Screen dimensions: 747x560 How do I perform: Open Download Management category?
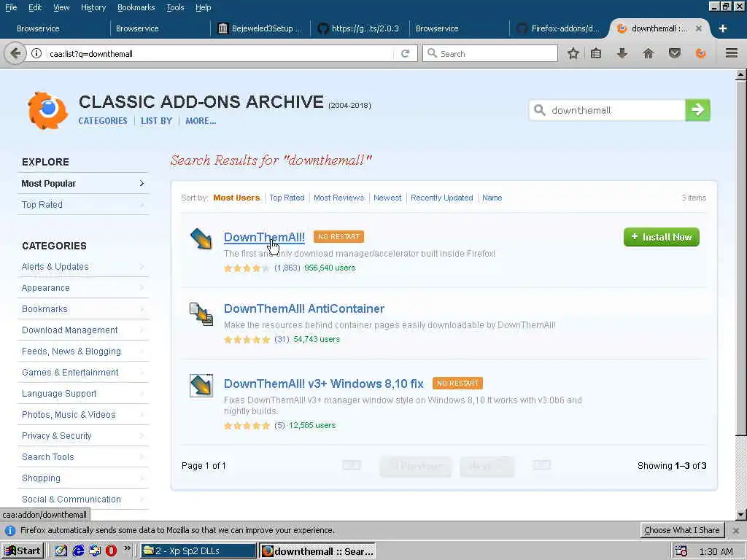[x=83, y=330]
